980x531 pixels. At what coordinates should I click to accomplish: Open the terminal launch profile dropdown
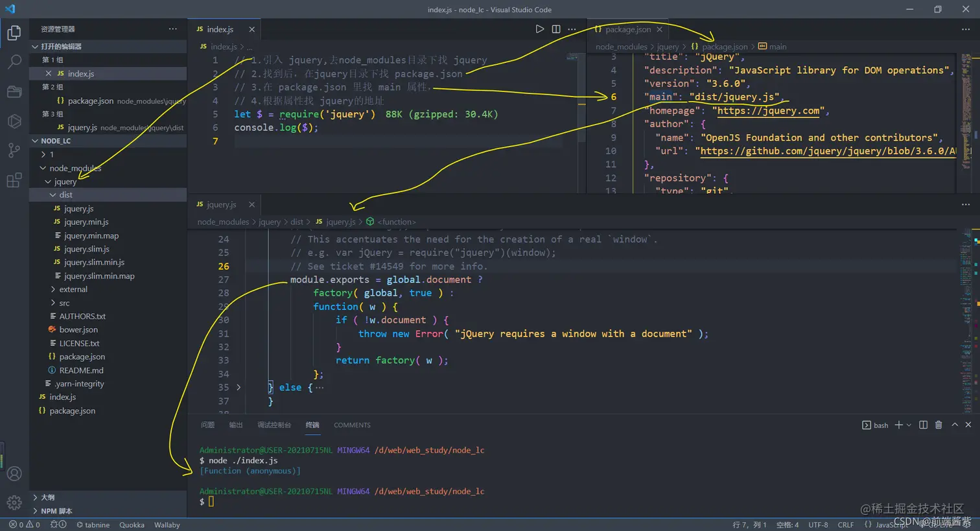tap(909, 425)
